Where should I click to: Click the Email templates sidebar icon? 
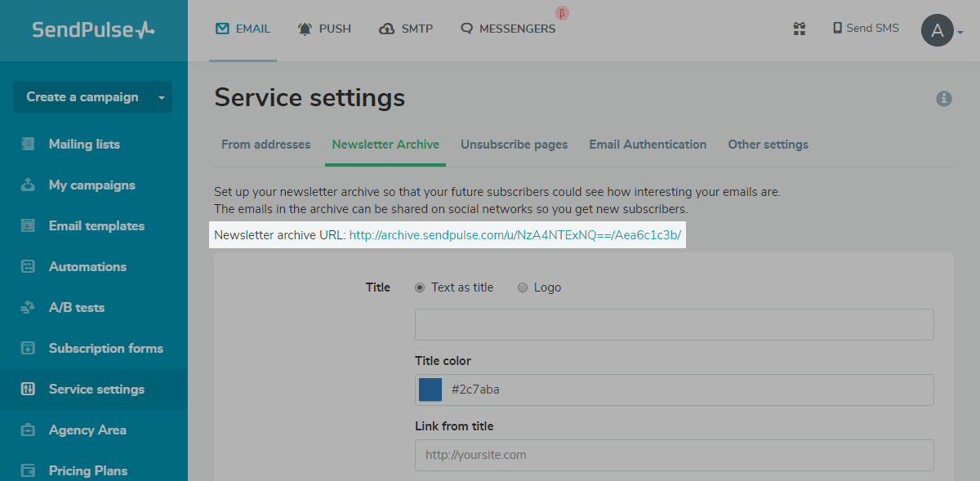tap(29, 226)
